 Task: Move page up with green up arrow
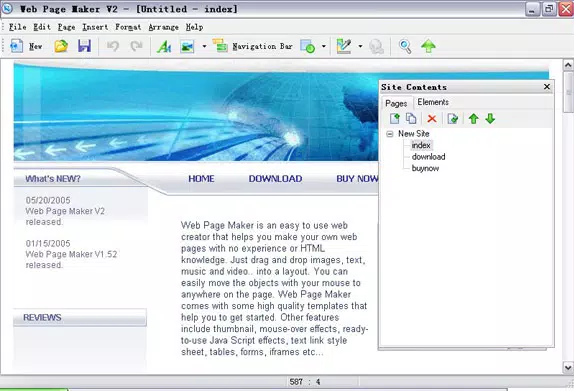(x=473, y=119)
